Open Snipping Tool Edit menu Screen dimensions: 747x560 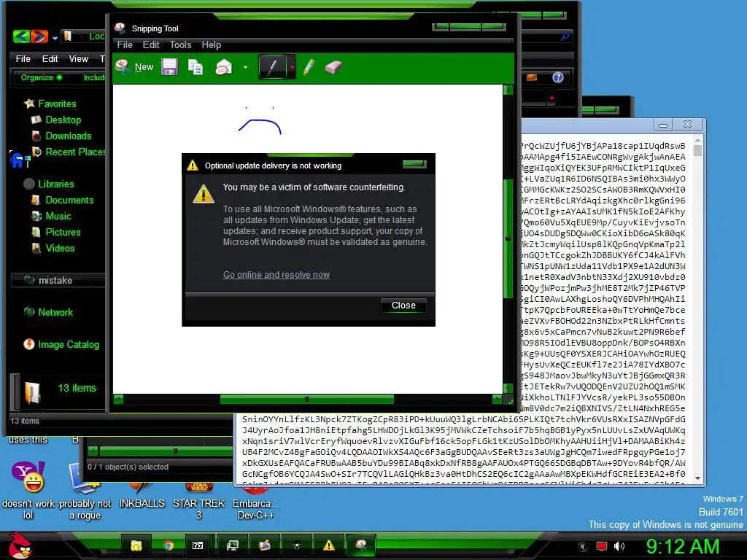click(x=151, y=44)
